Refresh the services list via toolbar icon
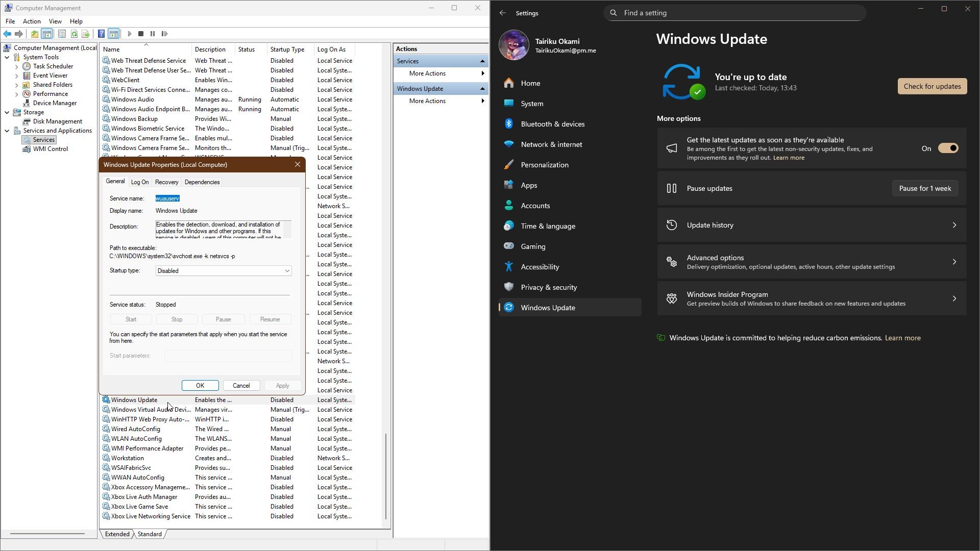 coord(74,34)
